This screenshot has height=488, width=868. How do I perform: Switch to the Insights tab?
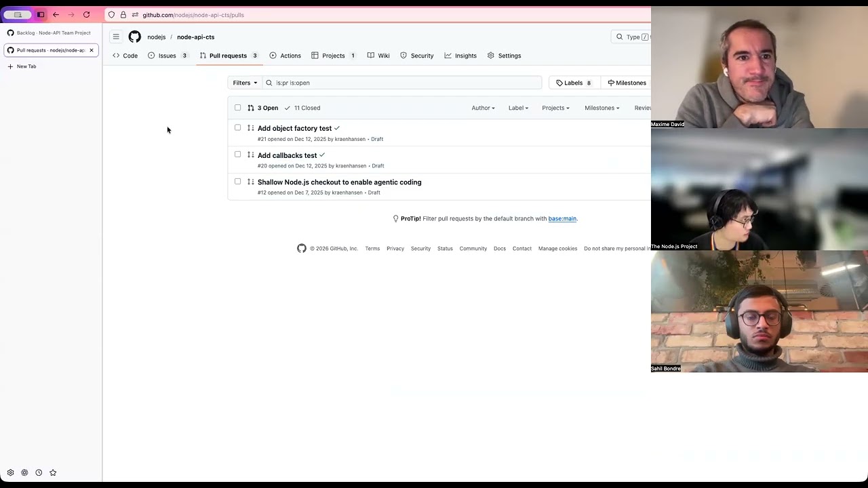coord(460,56)
